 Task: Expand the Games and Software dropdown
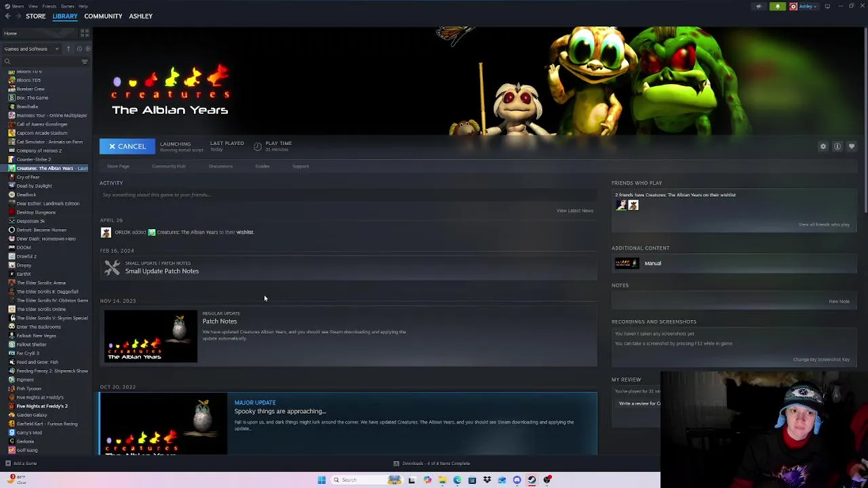(x=32, y=49)
